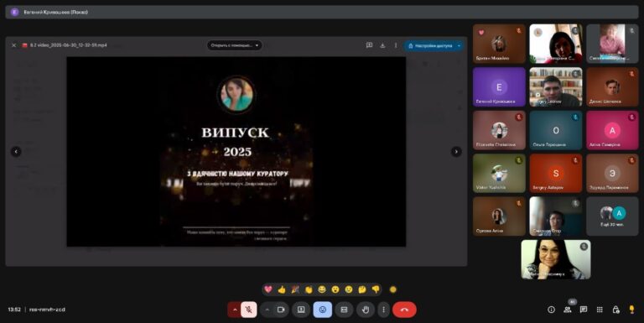Select the Viktor participant tile
The width and height of the screenshot is (644, 323).
coord(499,174)
